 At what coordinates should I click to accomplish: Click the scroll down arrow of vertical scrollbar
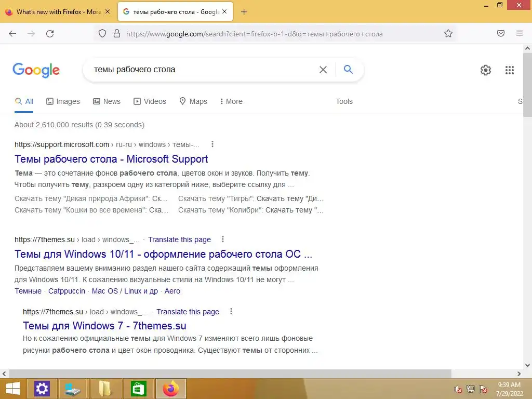click(527, 365)
